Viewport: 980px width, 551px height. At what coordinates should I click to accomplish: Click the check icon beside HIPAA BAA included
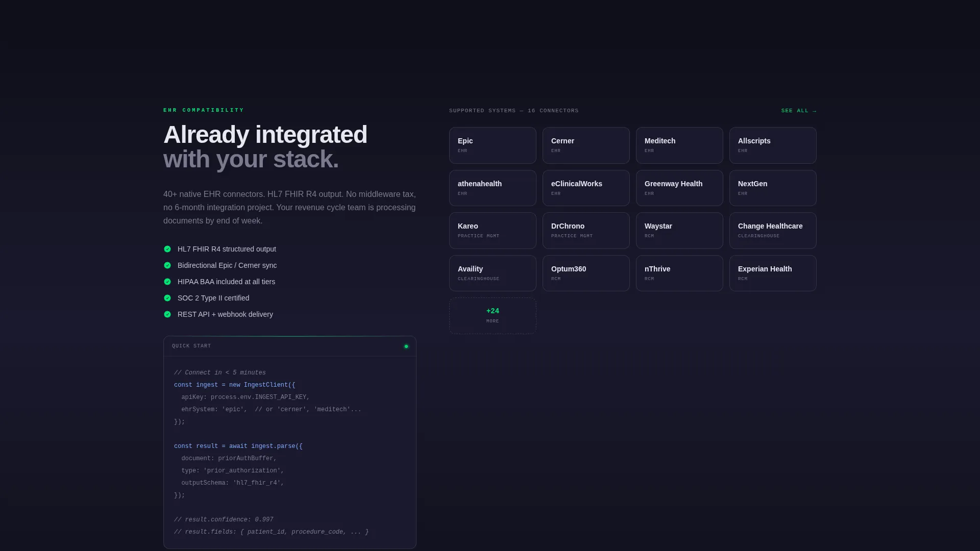click(167, 282)
